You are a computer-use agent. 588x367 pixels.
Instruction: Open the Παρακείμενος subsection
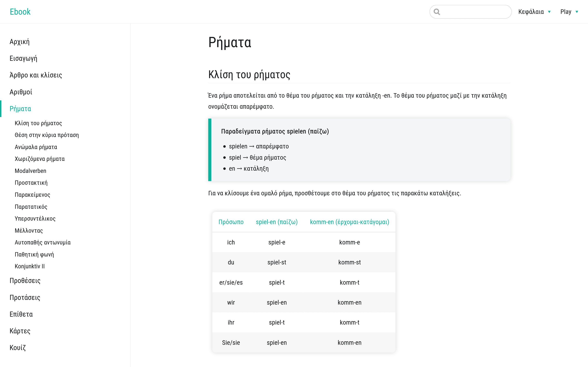click(32, 195)
